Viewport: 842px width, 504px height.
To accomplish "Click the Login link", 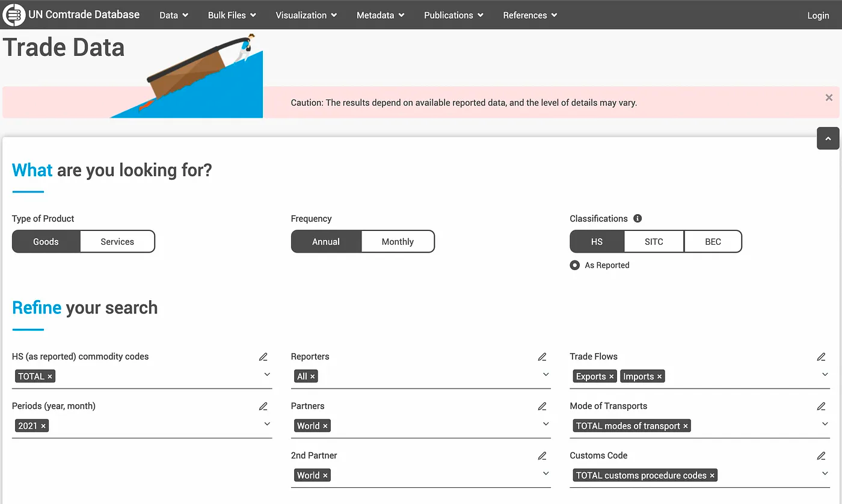I will pyautogui.click(x=818, y=16).
